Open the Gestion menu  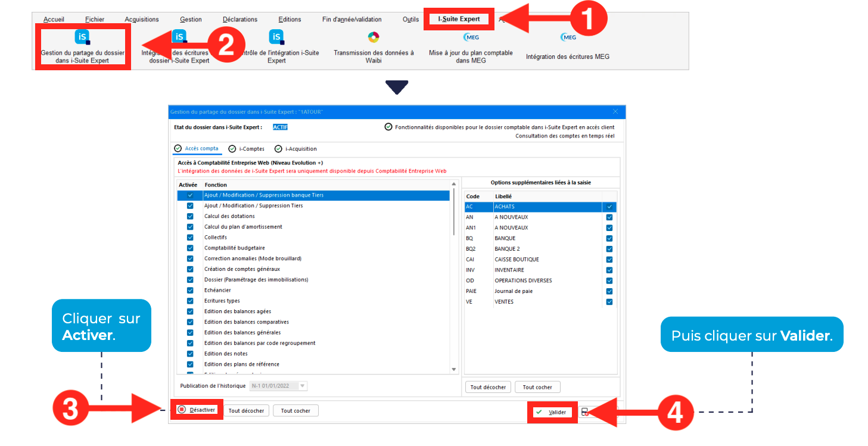191,20
